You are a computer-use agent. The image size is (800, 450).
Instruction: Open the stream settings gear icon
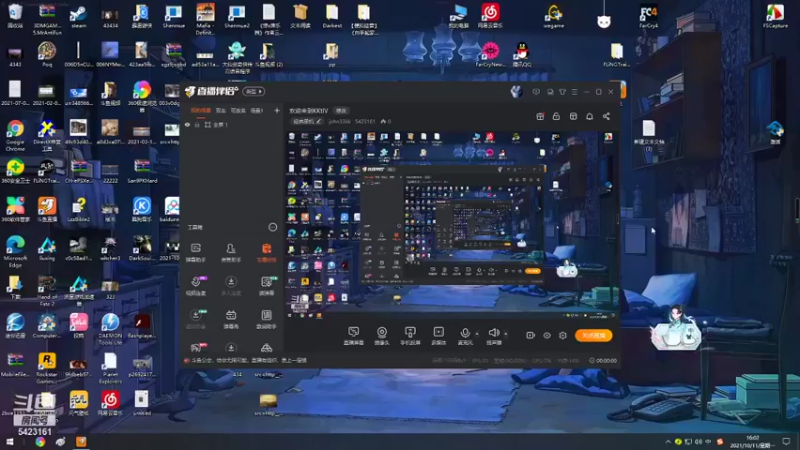[563, 335]
